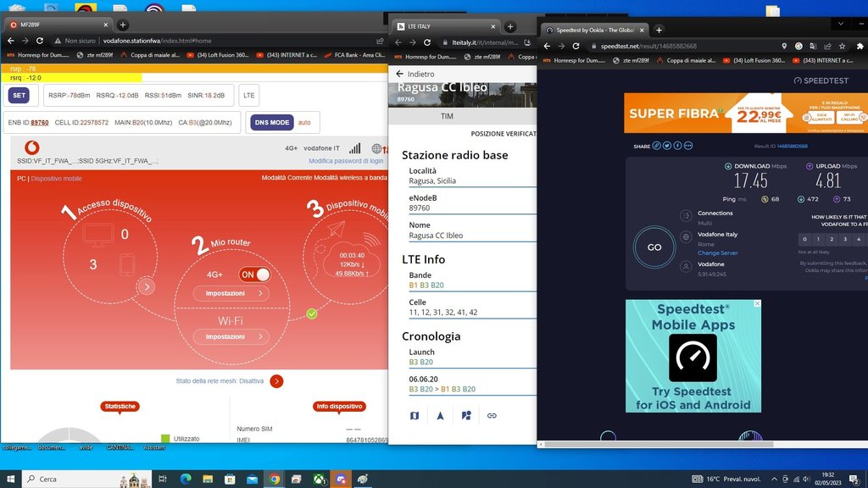Start a new test with GO button
The image size is (868, 488).
pyautogui.click(x=654, y=247)
